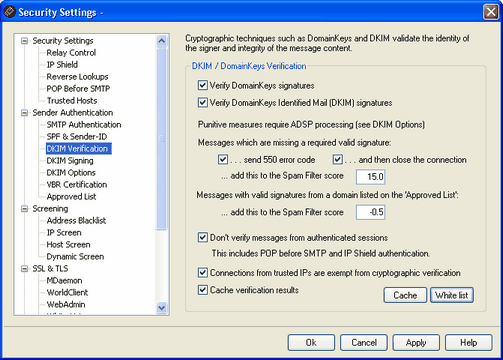Open Address Blacklist page
503x360 pixels.
point(76,221)
